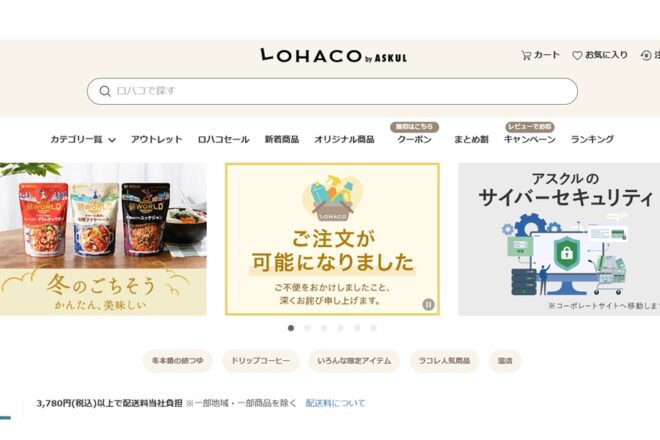Click the order history icon at top right
The image size is (660, 440).
(646, 55)
